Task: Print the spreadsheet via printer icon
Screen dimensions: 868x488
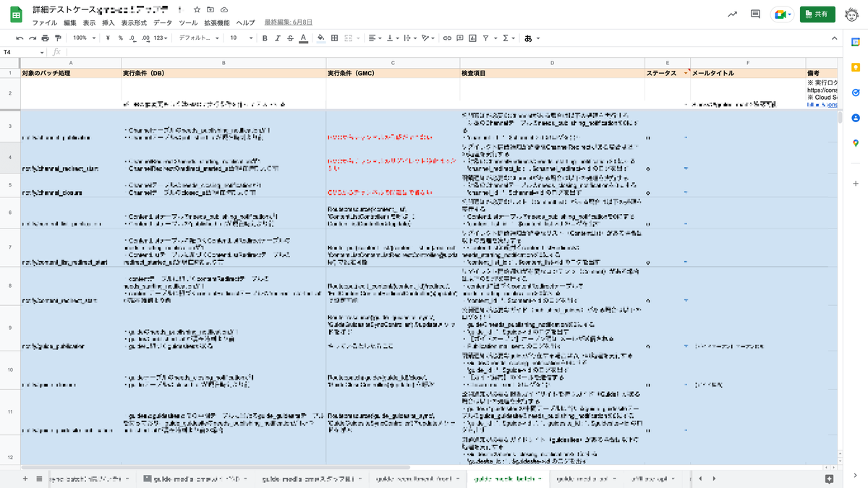Action: pos(46,38)
